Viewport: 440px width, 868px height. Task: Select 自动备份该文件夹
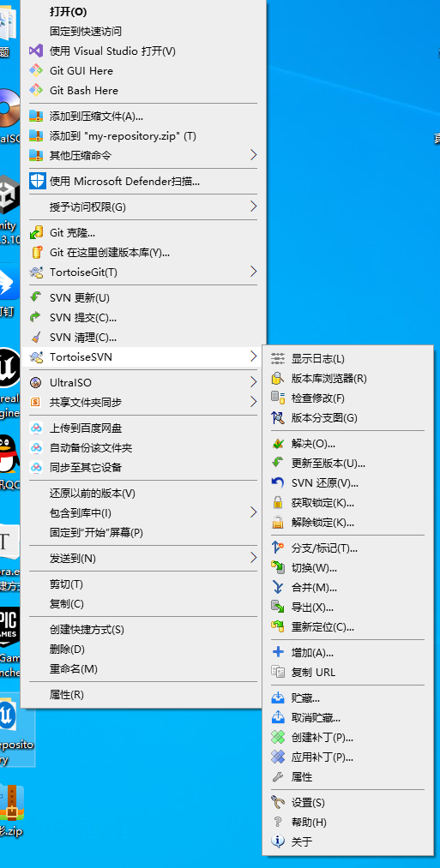coord(143,448)
